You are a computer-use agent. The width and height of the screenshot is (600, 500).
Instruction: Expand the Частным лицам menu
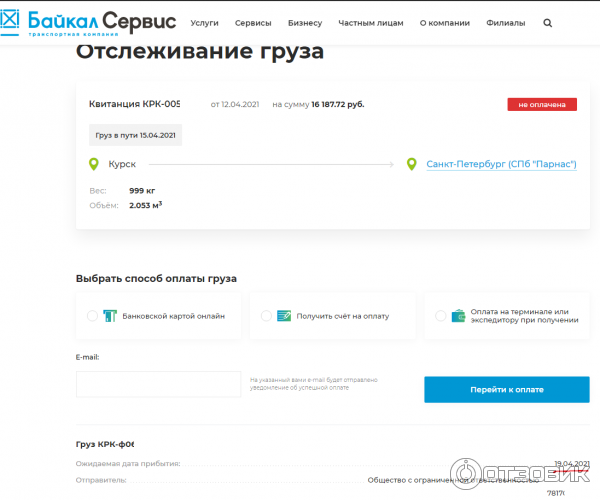[x=371, y=22]
